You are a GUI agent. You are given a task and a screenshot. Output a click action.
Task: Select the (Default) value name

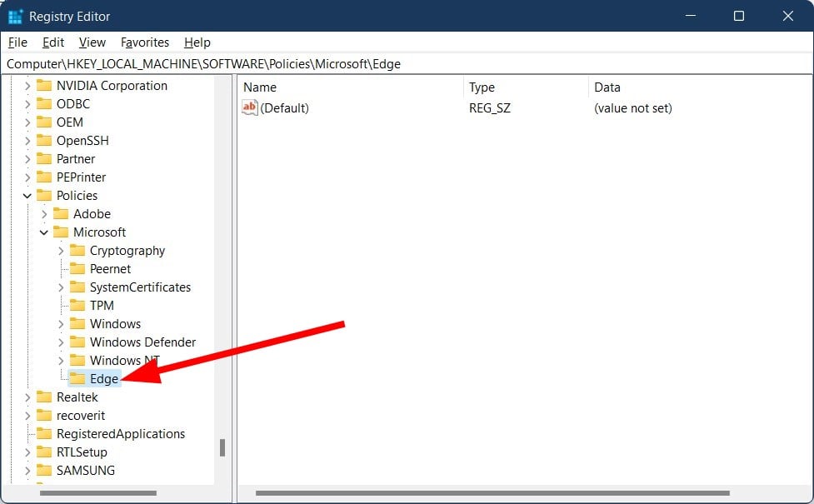click(284, 108)
